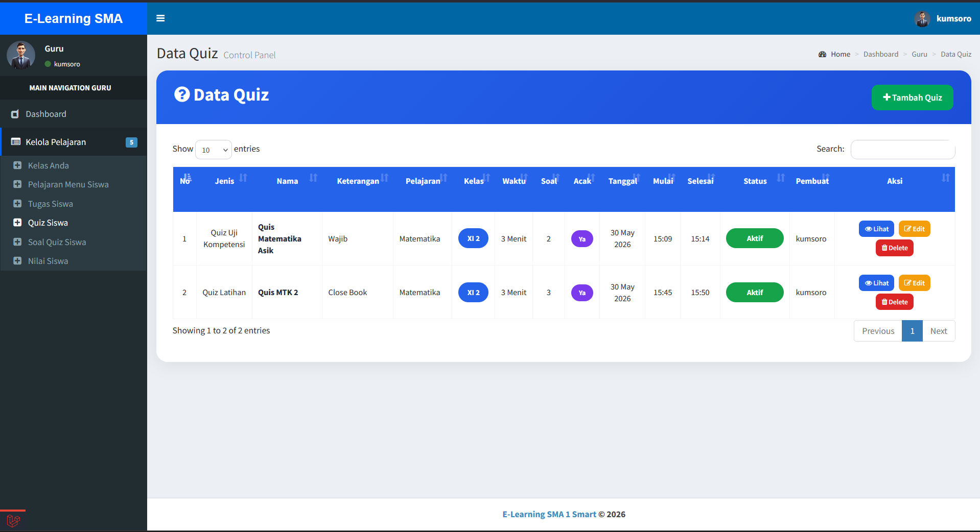The width and height of the screenshot is (980, 532).
Task: Focus the Search input field
Action: tap(903, 150)
